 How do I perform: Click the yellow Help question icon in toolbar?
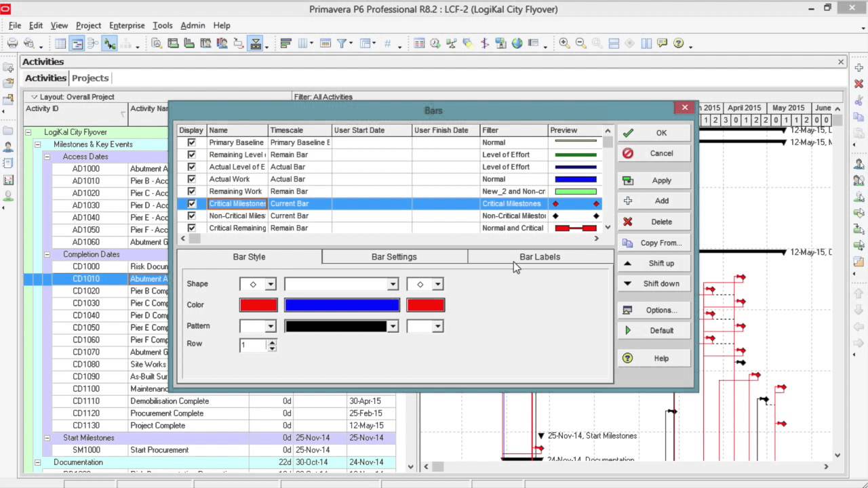pyautogui.click(x=679, y=43)
